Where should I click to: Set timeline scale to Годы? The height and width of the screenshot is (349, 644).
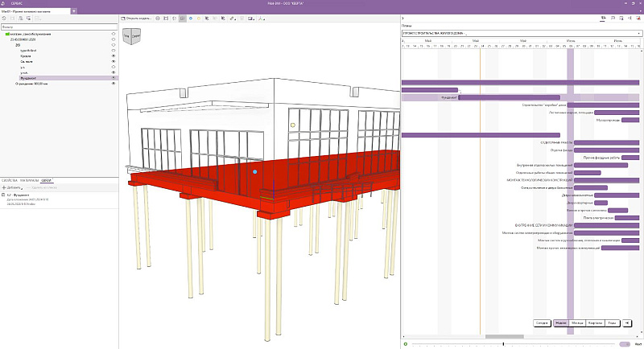coord(612,323)
